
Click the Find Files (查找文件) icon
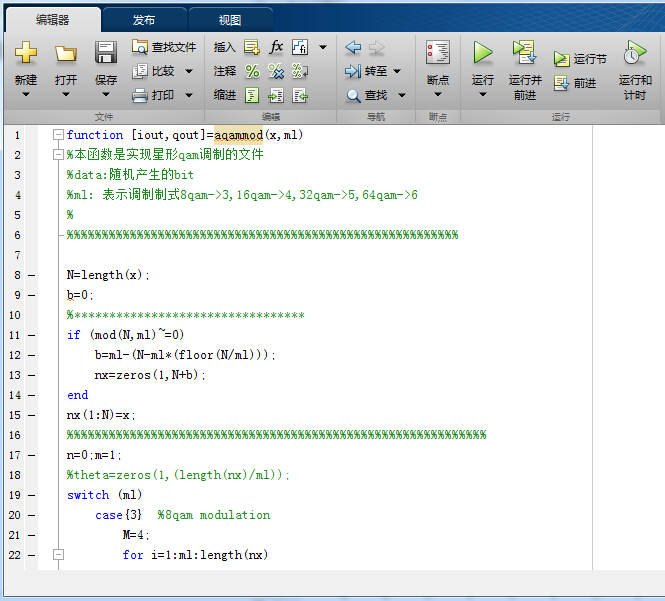point(140,47)
